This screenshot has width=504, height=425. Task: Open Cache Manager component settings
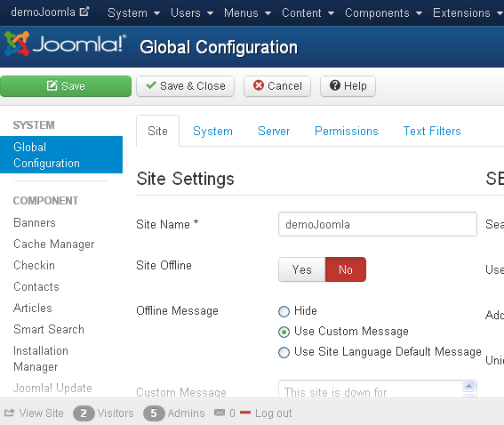point(54,244)
